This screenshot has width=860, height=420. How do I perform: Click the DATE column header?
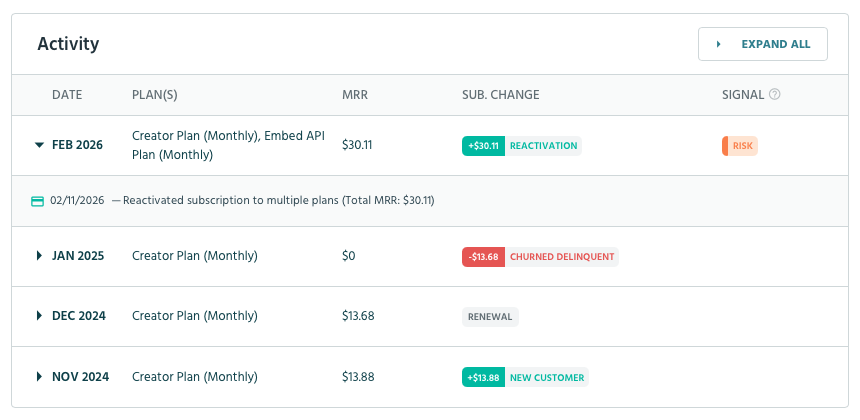coord(67,95)
